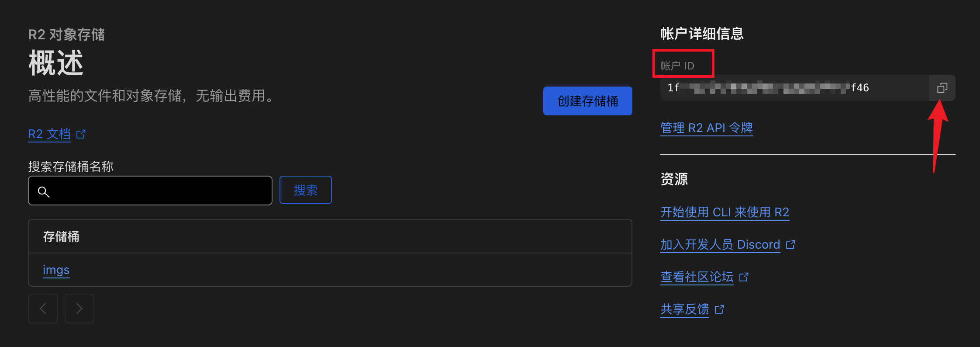Copy the account ID
The height and width of the screenshot is (347, 980).
click(x=942, y=88)
